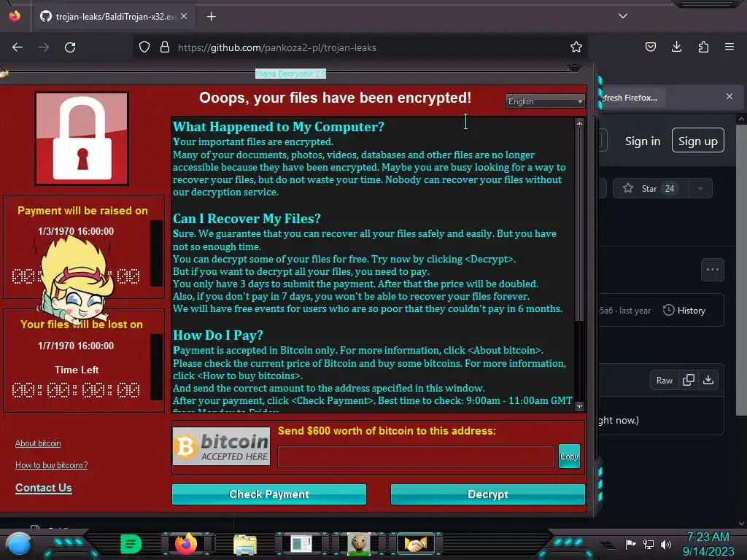Sign in to GitHub
Image resolution: width=747 pixels, height=560 pixels.
click(x=643, y=141)
